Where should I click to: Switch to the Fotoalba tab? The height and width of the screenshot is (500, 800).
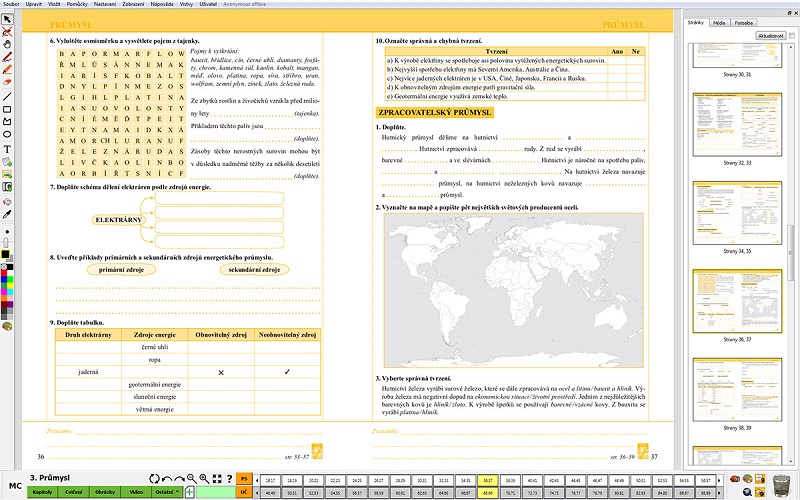click(743, 23)
